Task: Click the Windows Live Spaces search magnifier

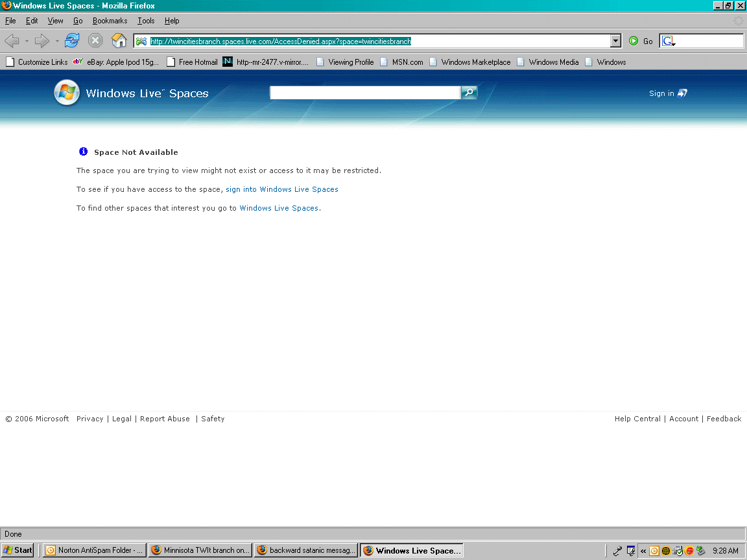Action: (x=469, y=93)
